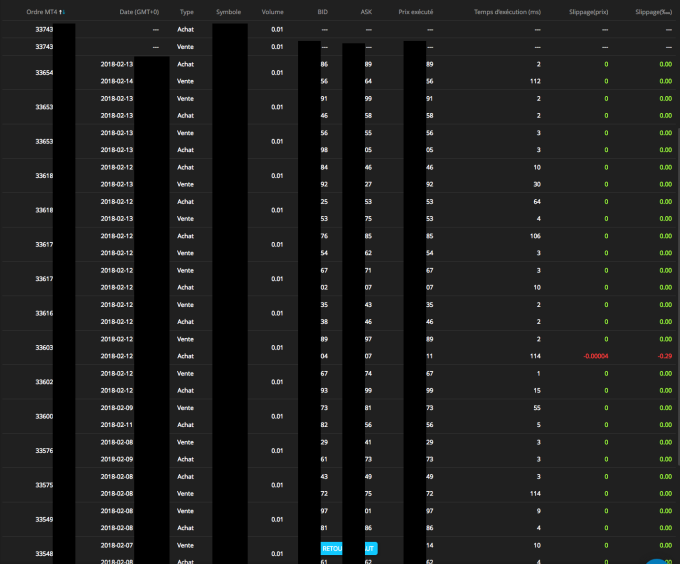Select order number 33548
This screenshot has width=680, height=564.
pos(44,554)
